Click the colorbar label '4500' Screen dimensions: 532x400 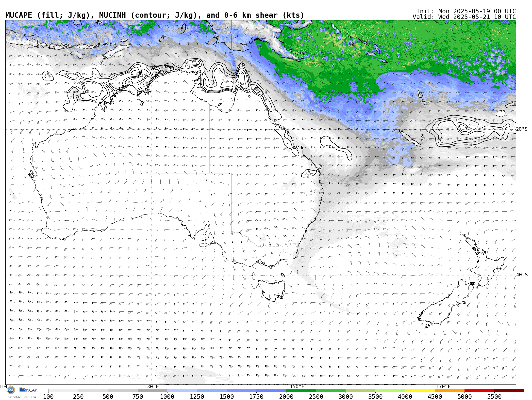click(x=435, y=397)
